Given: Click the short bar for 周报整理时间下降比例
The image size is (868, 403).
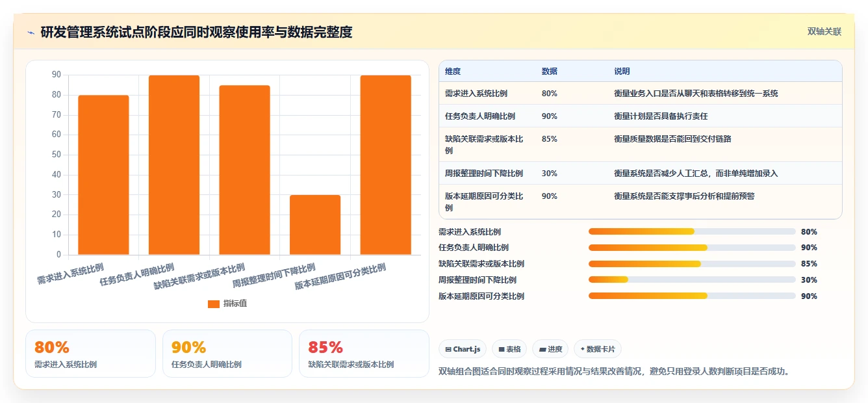Looking at the screenshot, I should click(315, 225).
